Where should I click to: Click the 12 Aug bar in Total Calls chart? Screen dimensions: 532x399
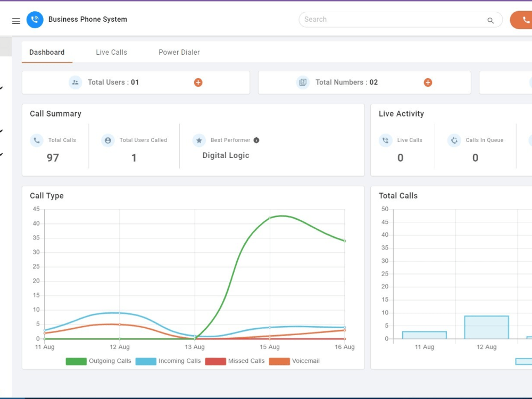487,327
